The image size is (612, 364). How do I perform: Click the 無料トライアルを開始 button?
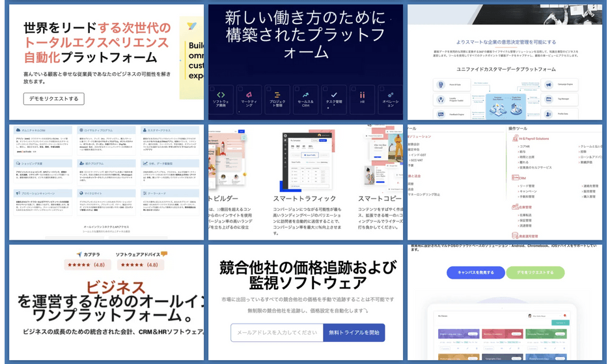pyautogui.click(x=354, y=332)
